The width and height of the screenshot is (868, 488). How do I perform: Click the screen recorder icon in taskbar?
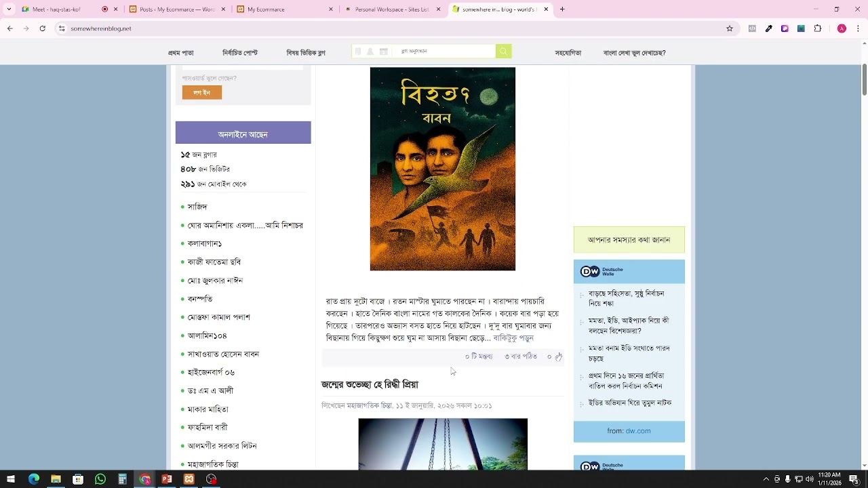212,479
